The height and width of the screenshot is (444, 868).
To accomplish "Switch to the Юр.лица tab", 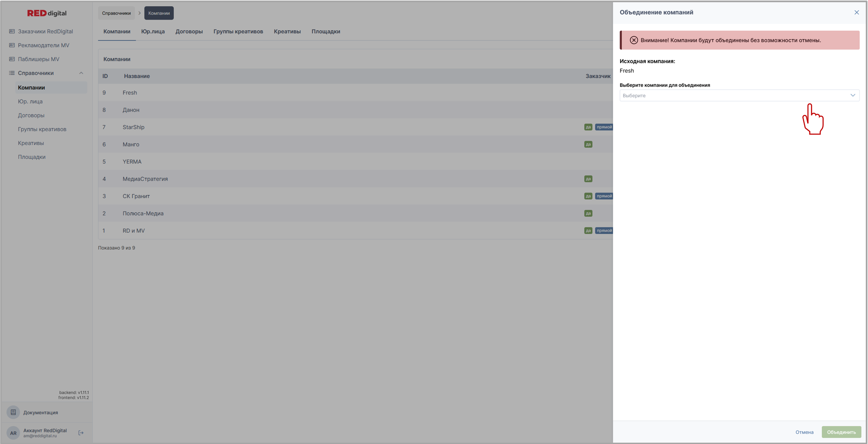I will click(153, 32).
